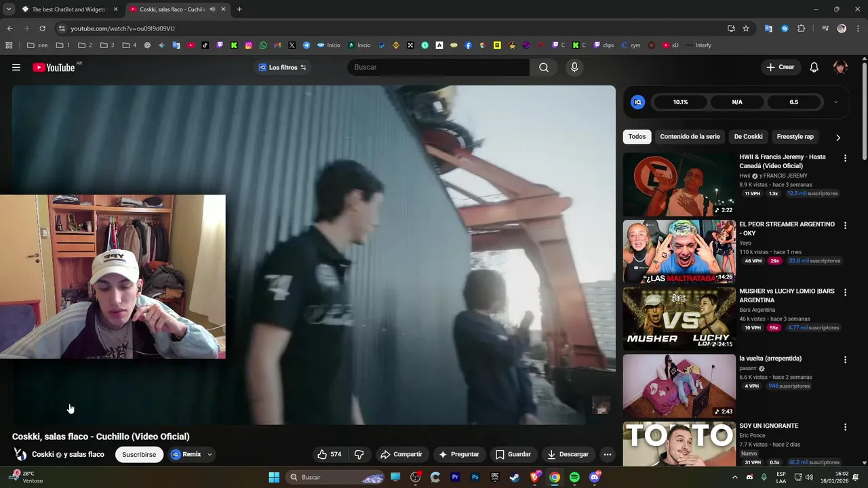Open Spotify from the taskbar
The width and height of the screenshot is (868, 488).
point(574,477)
